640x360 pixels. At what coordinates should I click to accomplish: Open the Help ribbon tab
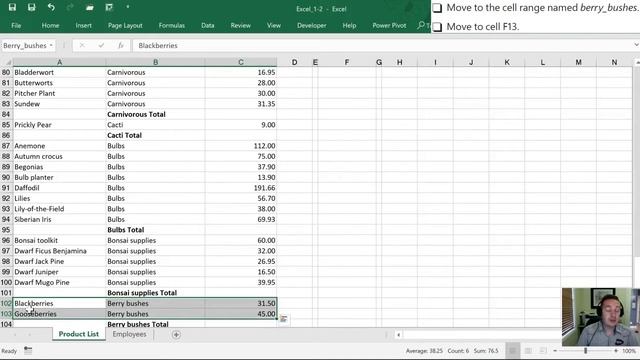[349, 25]
